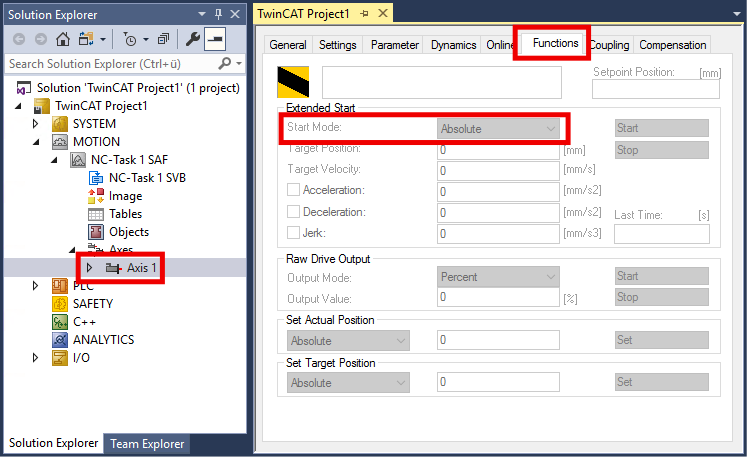The image size is (747, 457).
Task: Click the Pending Changes Filter clock icon
Action: pos(130,39)
